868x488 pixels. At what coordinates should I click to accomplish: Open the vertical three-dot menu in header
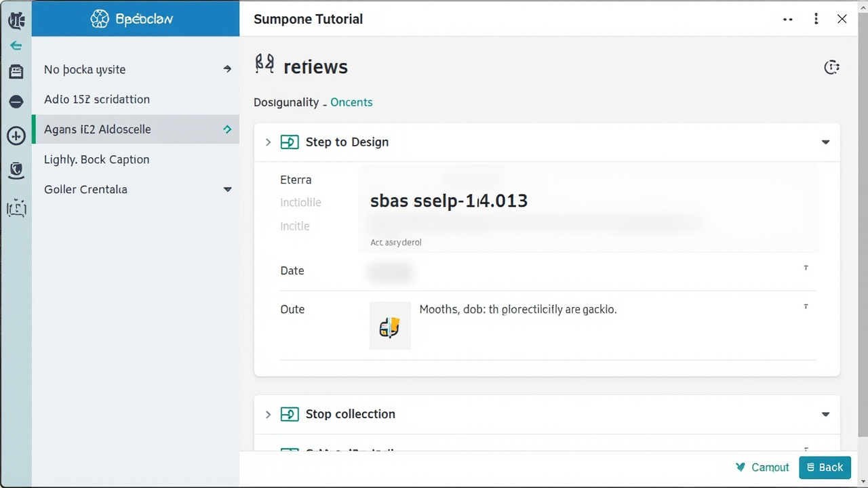(x=816, y=19)
